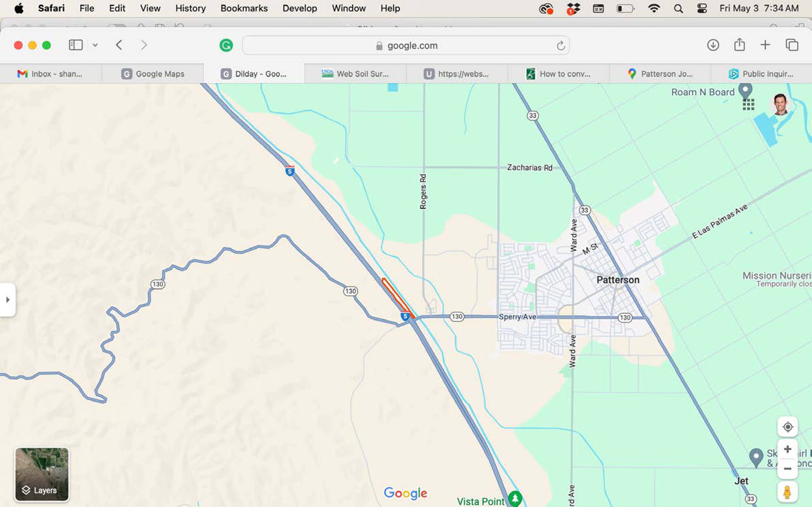Open macOS Control Center in menu bar

tap(702, 8)
